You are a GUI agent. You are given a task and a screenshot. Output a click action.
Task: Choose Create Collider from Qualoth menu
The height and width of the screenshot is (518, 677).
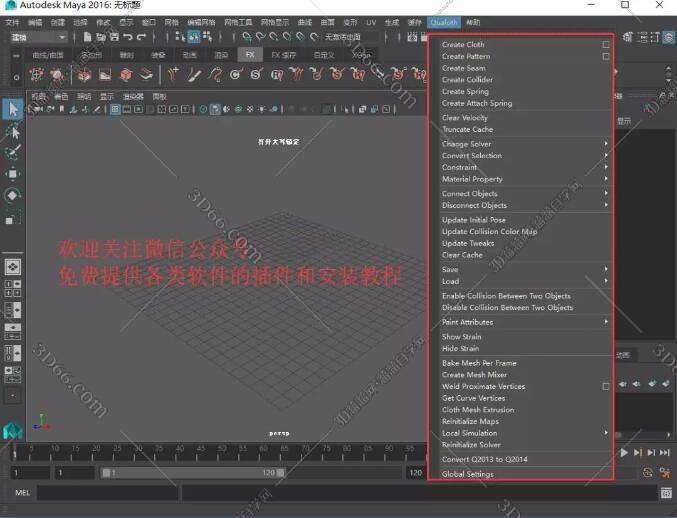[x=467, y=80]
